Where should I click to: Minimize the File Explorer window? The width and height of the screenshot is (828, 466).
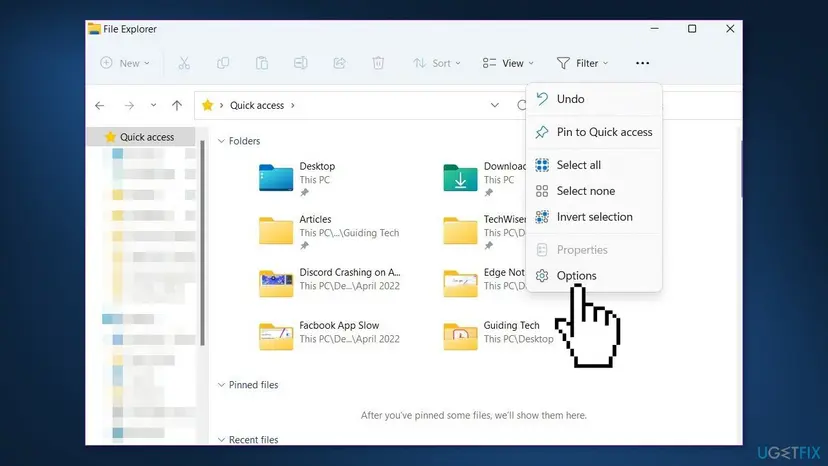(654, 29)
